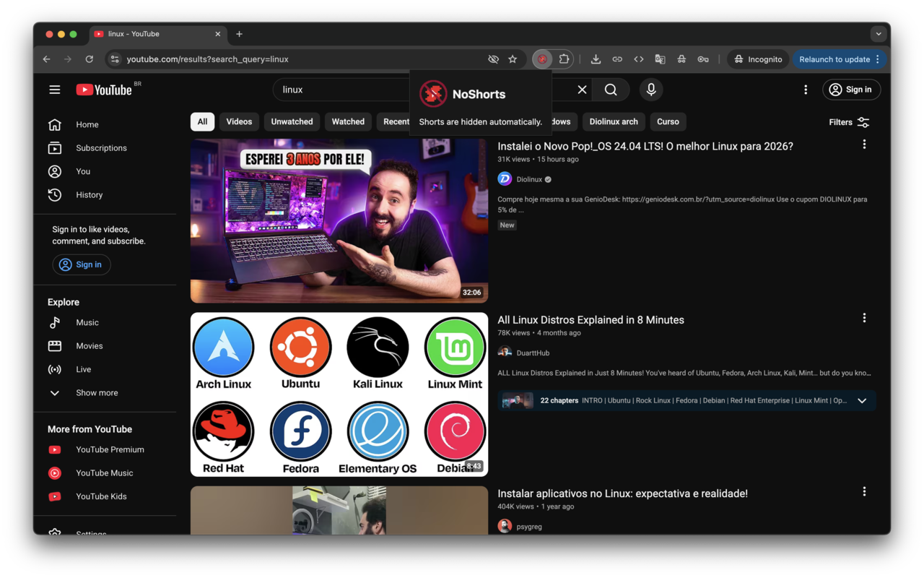This screenshot has width=924, height=578.
Task: Open YouTube Premium
Action: 110,449
